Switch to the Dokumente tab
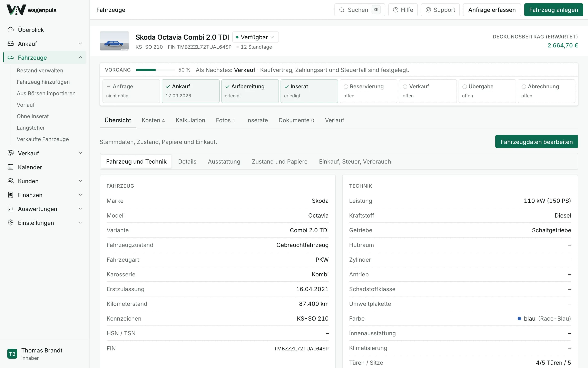 [x=296, y=120]
